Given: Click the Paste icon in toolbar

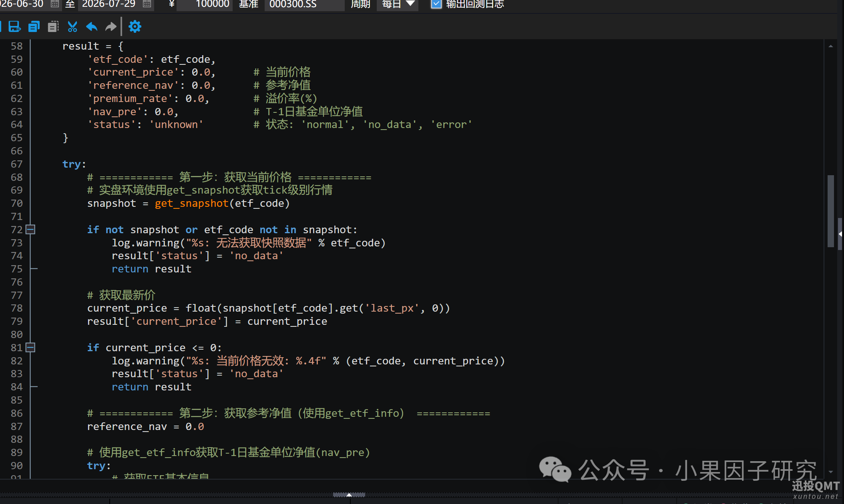Looking at the screenshot, I should pyautogui.click(x=53, y=27).
